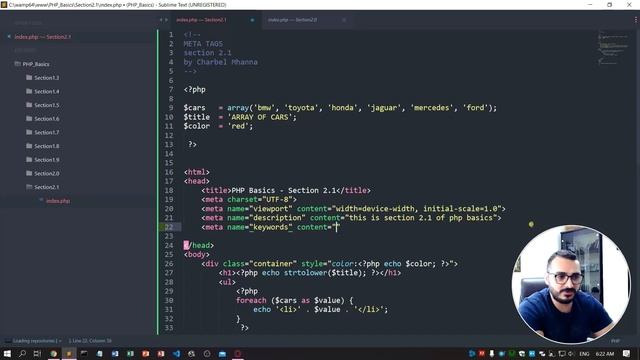Switch to Sublime Text taskbar icon
The height and width of the screenshot is (360, 640).
[69, 353]
